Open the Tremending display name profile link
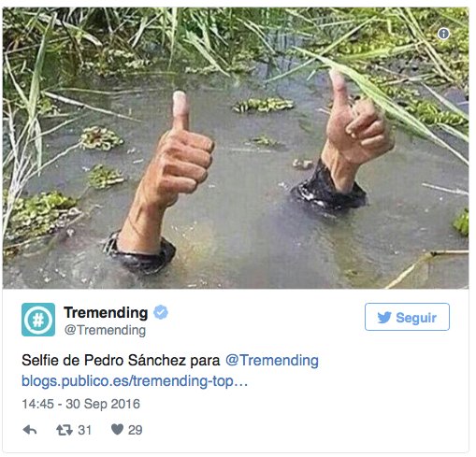Screen dimensions: 476x457 tap(106, 312)
